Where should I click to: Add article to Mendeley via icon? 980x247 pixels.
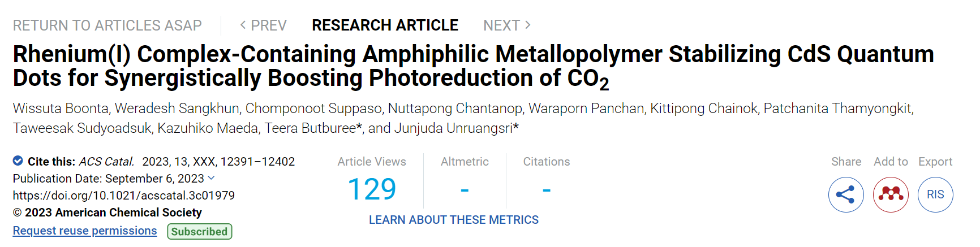coord(891,195)
